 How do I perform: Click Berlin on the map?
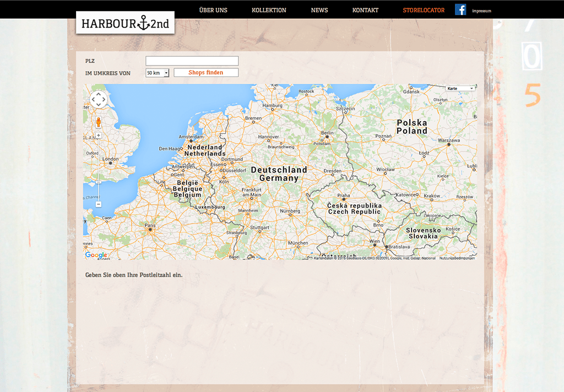327,133
